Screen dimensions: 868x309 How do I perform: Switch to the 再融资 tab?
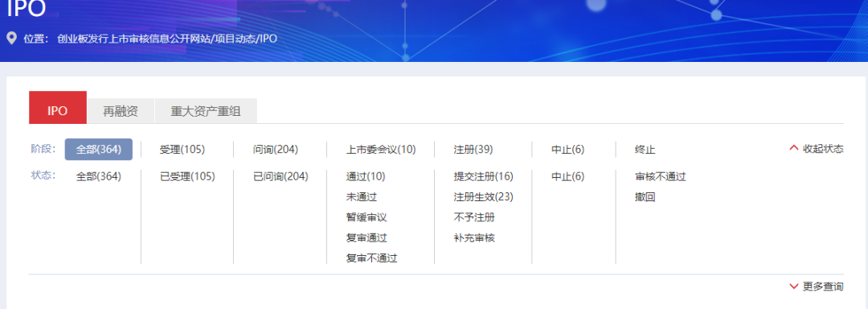(x=121, y=111)
